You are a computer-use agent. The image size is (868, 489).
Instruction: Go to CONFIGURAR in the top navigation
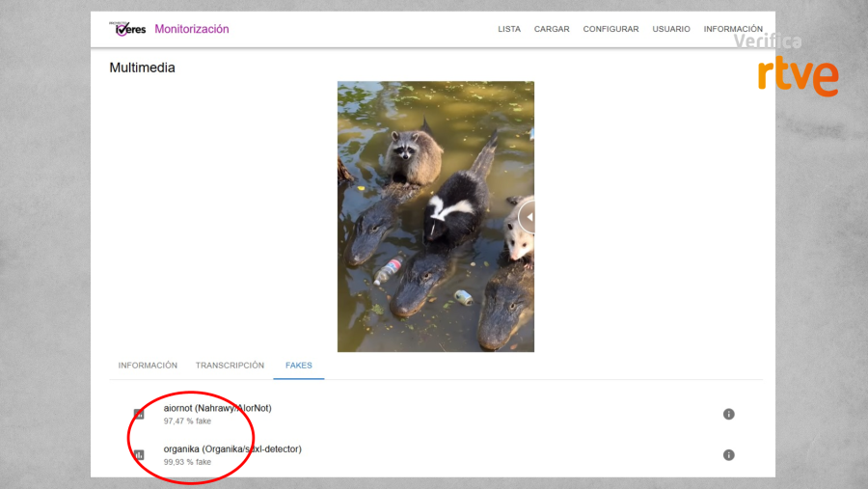pyautogui.click(x=610, y=29)
